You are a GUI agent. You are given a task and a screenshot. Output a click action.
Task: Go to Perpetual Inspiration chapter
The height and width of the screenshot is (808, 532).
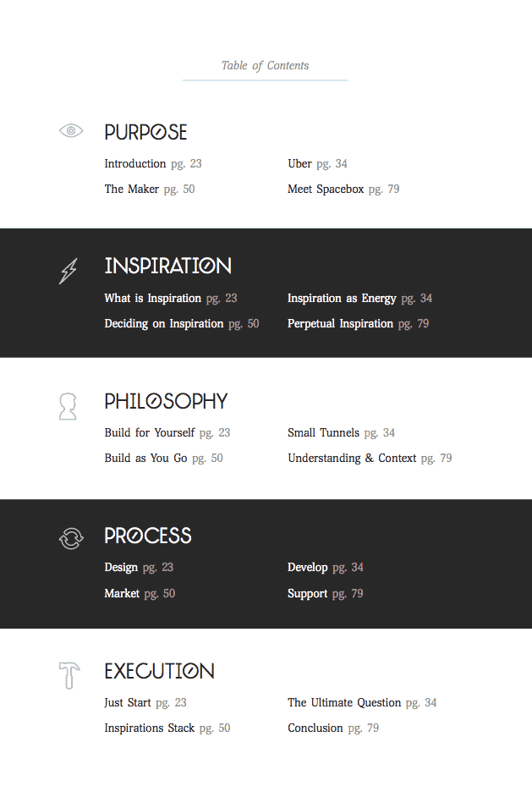click(x=340, y=324)
